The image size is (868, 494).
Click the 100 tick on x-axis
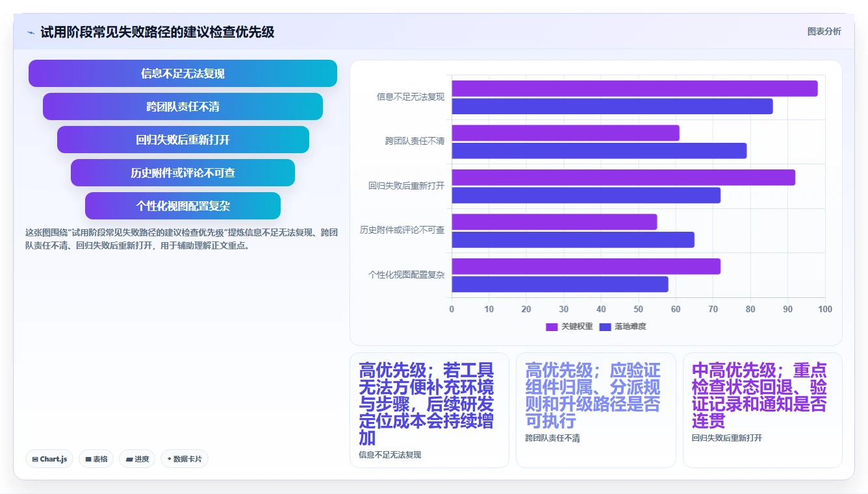tap(825, 309)
